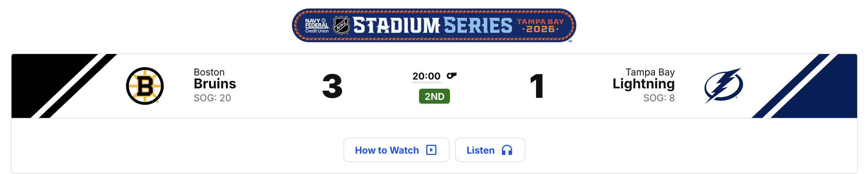Click Bruins SOG: 20 stat

[212, 98]
